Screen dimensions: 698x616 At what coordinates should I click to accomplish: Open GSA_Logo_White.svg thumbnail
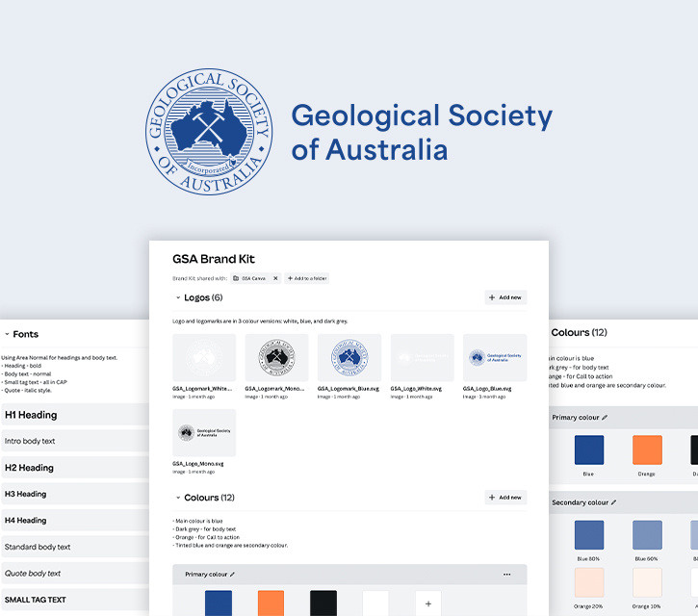click(x=422, y=357)
